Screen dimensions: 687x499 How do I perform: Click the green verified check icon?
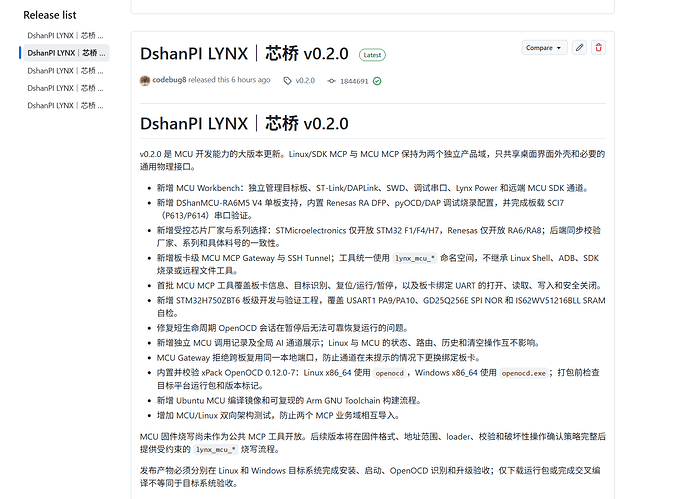point(377,81)
